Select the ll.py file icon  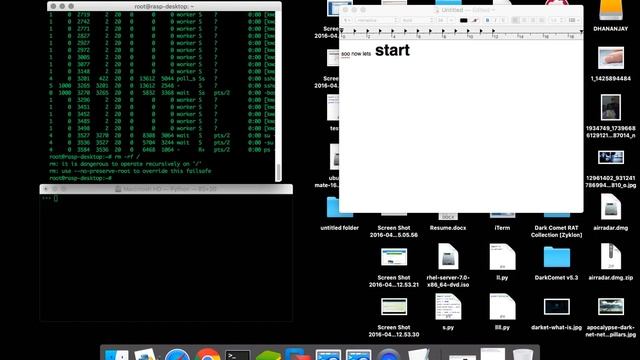tap(502, 257)
